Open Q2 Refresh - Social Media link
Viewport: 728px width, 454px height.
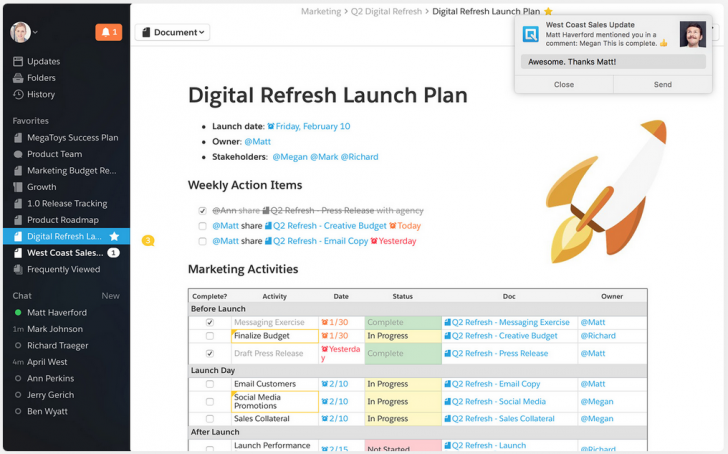point(499,402)
